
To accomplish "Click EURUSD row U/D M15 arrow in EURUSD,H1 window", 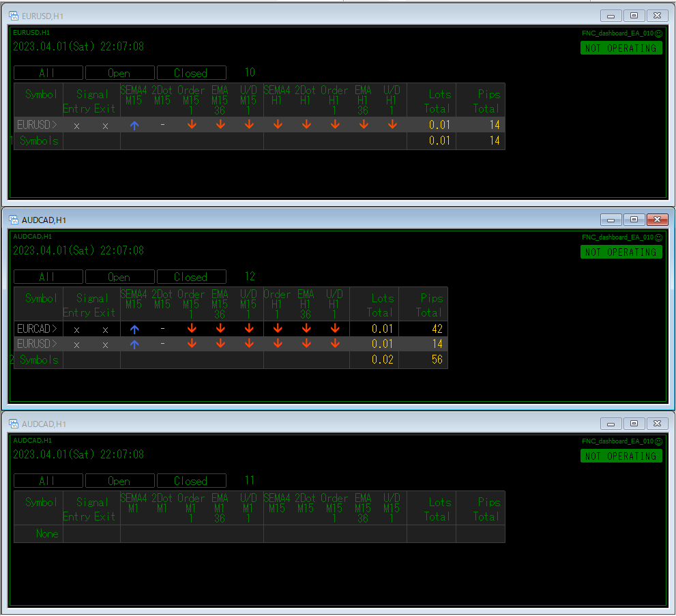I will [x=249, y=125].
